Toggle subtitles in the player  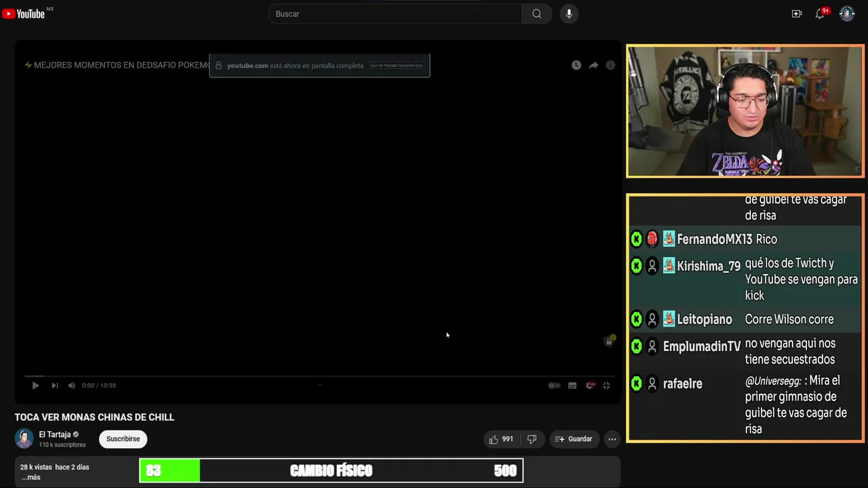pos(572,386)
